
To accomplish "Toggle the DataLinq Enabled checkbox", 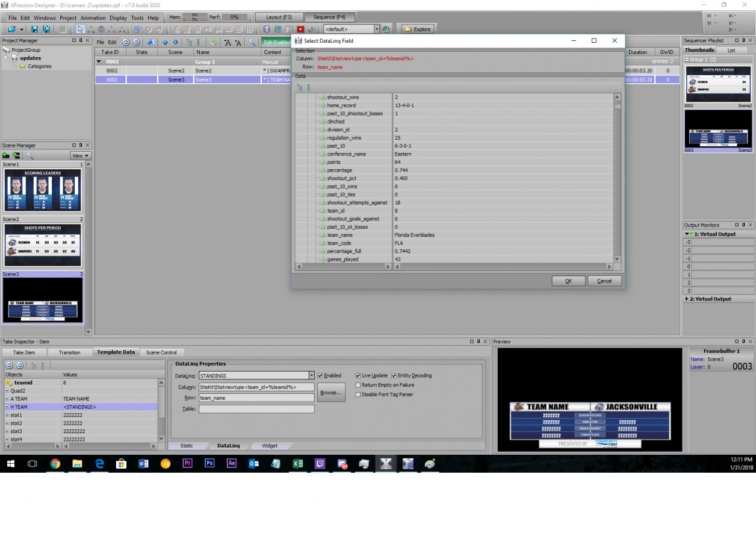I will point(320,375).
